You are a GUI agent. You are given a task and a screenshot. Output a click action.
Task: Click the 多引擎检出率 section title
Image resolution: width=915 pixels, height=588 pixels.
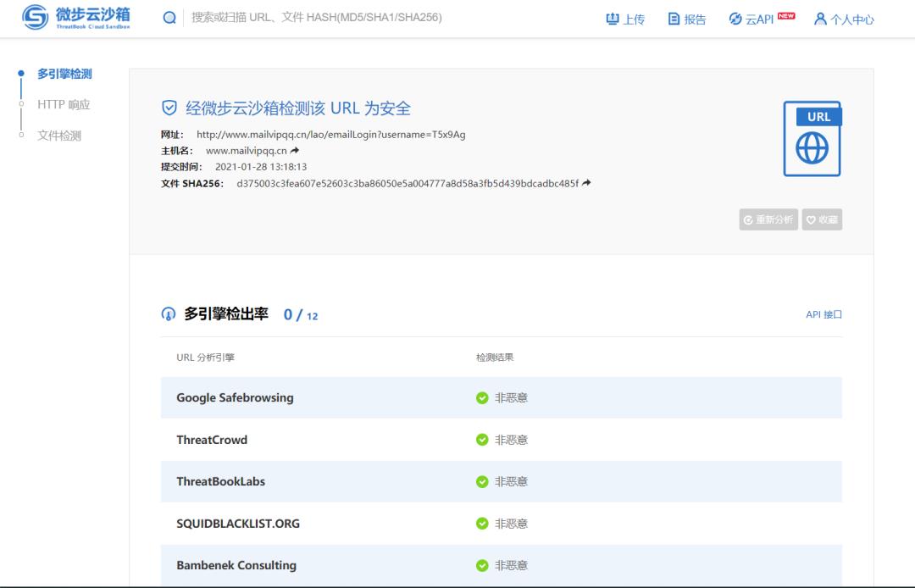pyautogui.click(x=226, y=313)
